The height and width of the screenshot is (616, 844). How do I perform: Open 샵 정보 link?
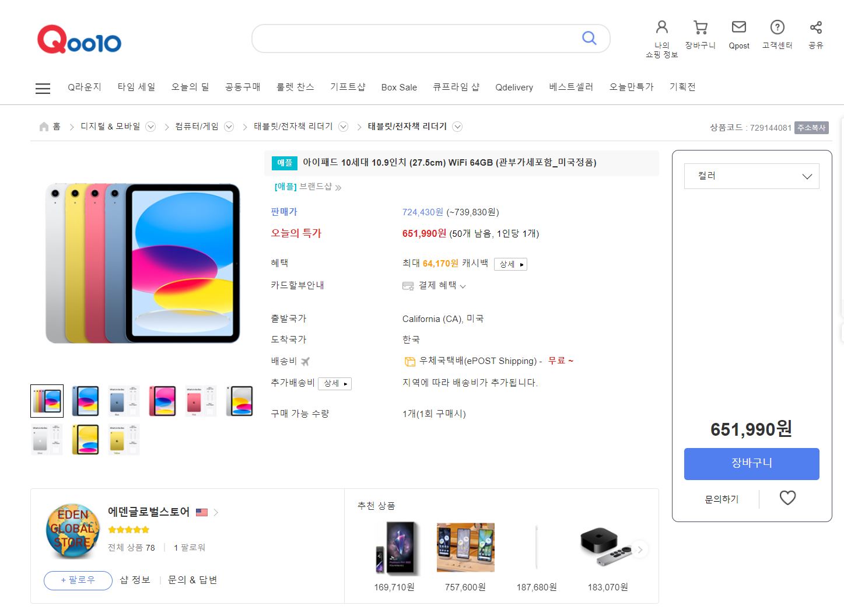pyautogui.click(x=135, y=580)
